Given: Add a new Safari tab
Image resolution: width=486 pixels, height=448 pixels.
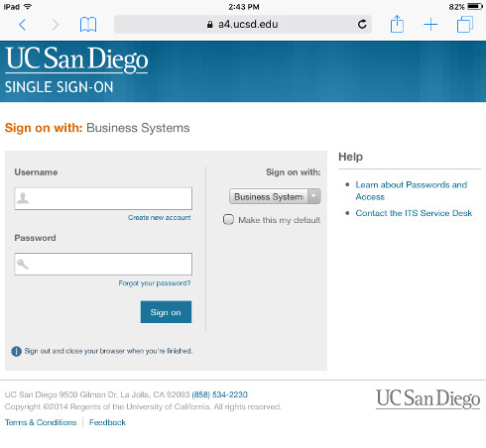Looking at the screenshot, I should (430, 25).
